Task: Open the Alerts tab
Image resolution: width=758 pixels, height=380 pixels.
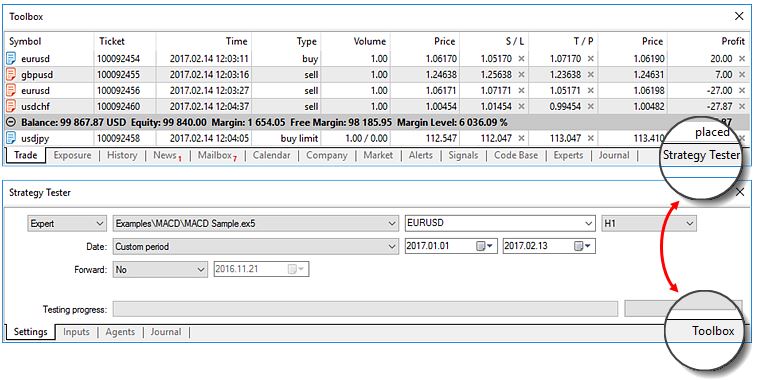Action: tap(421, 155)
